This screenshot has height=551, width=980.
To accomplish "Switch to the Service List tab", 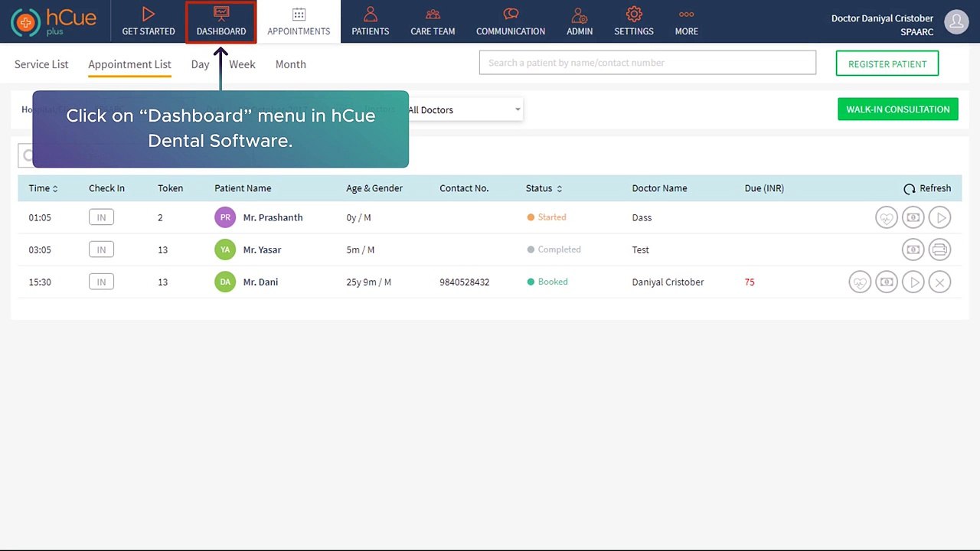I will [41, 64].
